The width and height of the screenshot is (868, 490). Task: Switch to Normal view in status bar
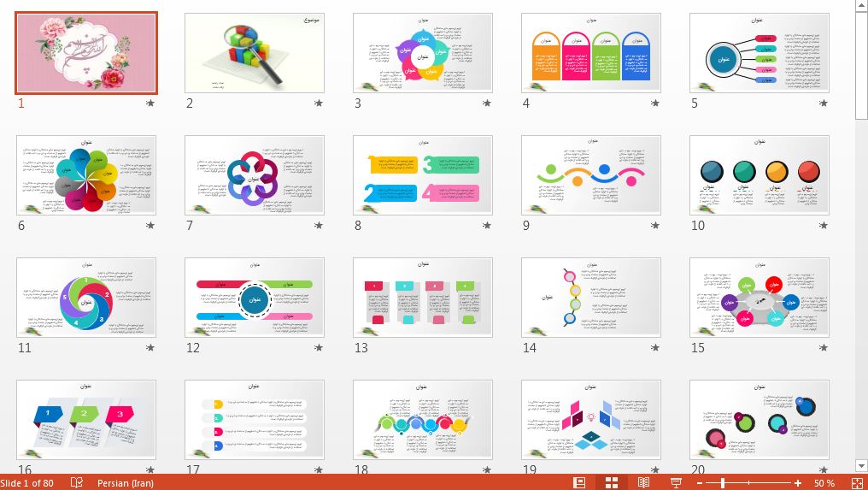coord(580,483)
